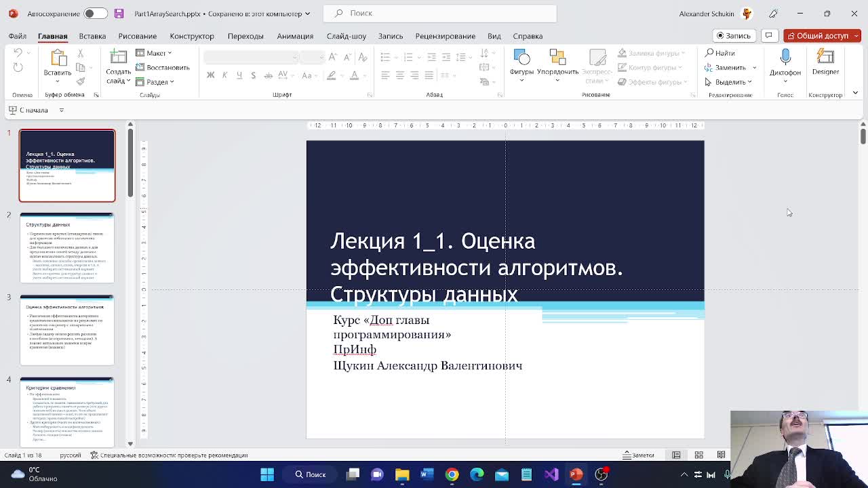Toggle center text alignment

point(400,75)
